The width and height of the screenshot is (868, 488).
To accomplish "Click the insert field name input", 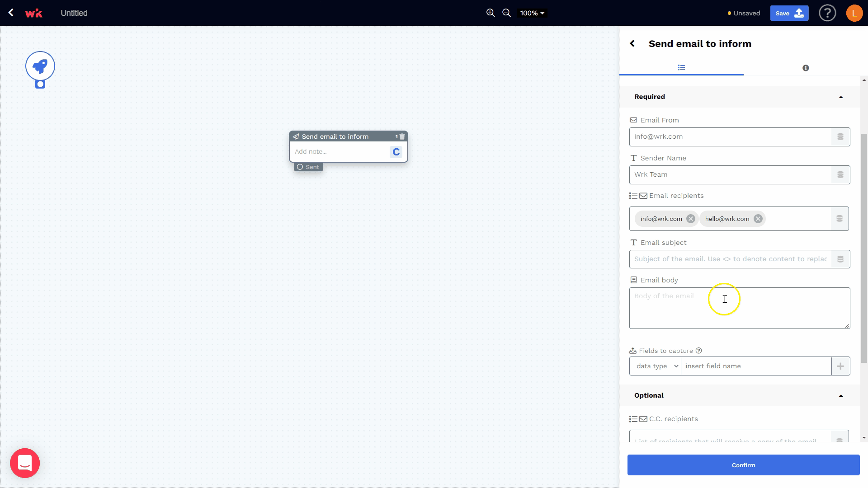I will (x=756, y=366).
